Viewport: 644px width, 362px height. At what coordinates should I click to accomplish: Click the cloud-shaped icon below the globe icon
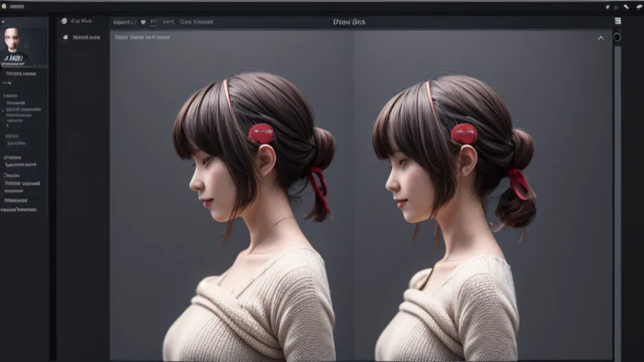coord(65,37)
